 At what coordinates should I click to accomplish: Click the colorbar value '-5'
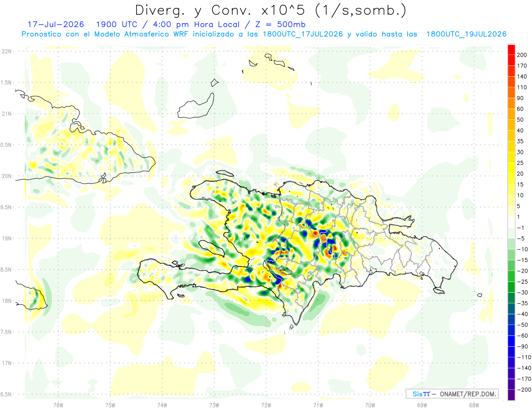(x=520, y=238)
